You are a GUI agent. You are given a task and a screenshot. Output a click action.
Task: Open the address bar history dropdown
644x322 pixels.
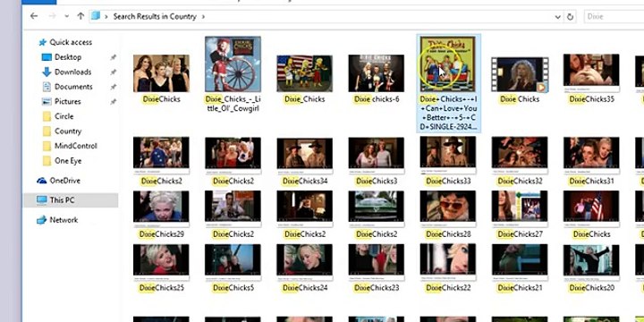click(x=557, y=17)
